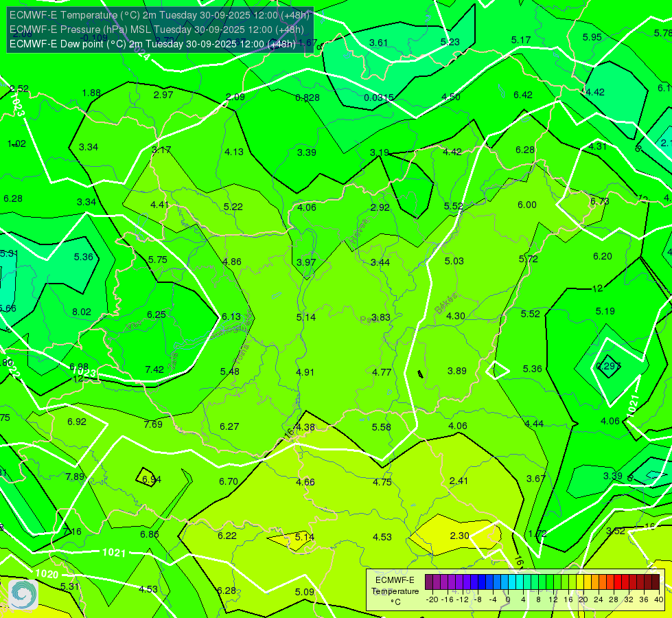Click the dew point value 6.13
Image resolution: width=672 pixels, height=618 pixels.
tap(231, 317)
